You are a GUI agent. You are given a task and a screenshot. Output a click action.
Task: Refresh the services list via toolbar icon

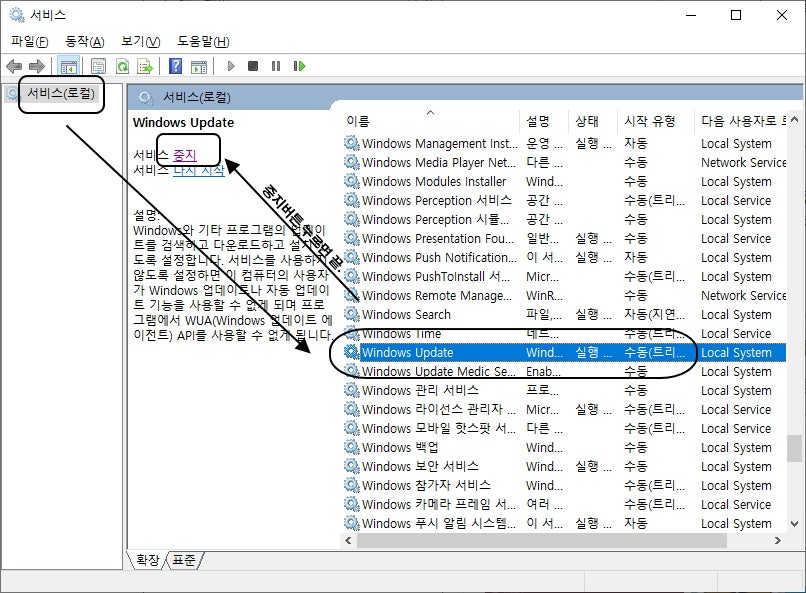pyautogui.click(x=122, y=66)
